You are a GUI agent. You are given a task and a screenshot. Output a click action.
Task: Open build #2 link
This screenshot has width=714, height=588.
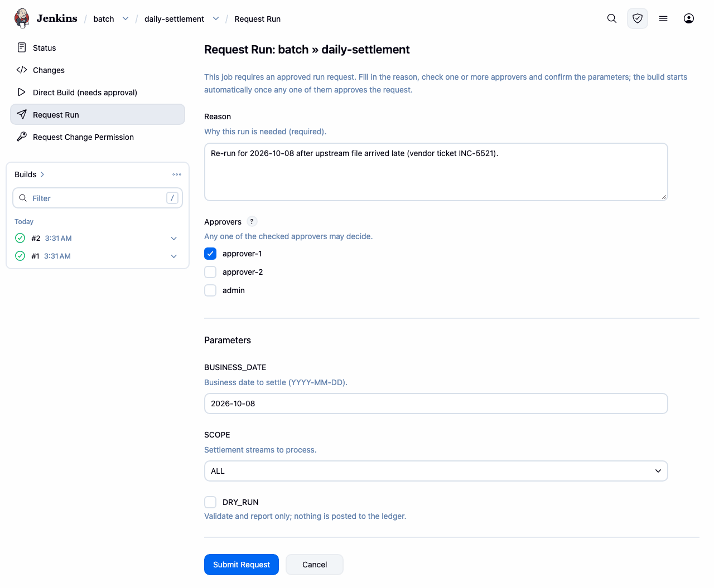coord(36,239)
